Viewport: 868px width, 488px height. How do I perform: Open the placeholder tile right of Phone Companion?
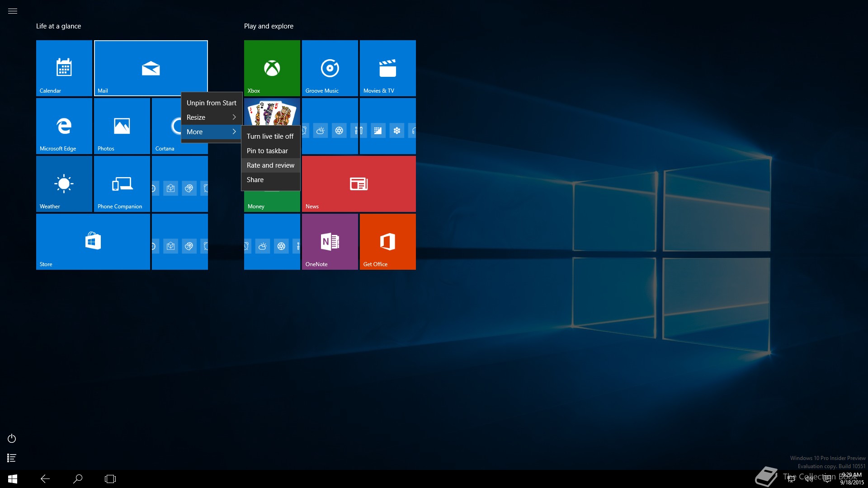[180, 184]
